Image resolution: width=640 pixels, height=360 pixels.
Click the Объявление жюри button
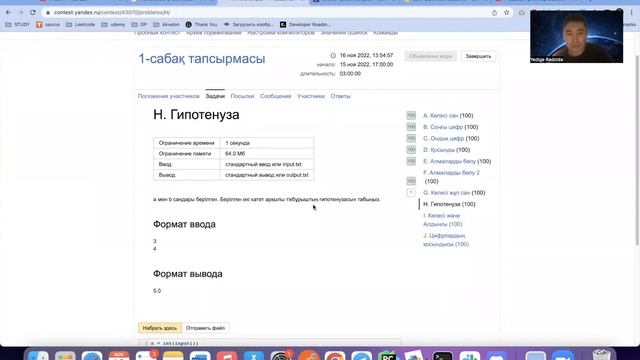coord(431,56)
